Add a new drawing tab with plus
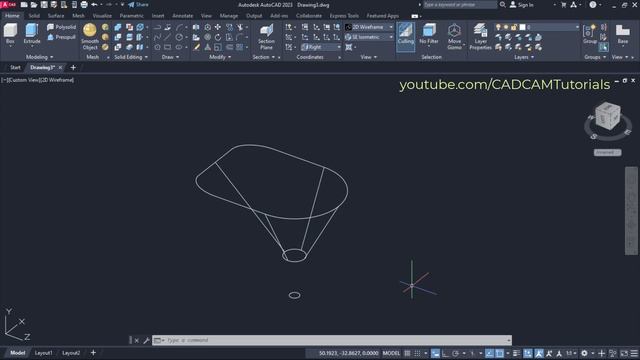Viewport: 640px width, 360px height. pos(73,68)
